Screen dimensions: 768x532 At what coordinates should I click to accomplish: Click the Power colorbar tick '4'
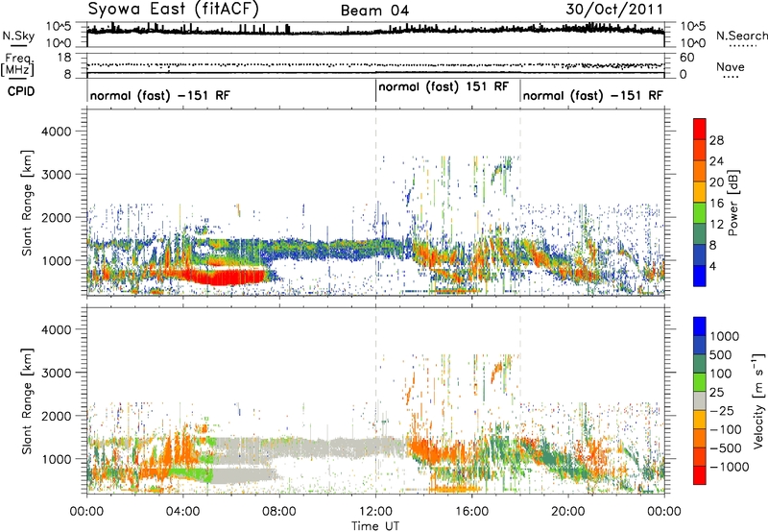[712, 266]
